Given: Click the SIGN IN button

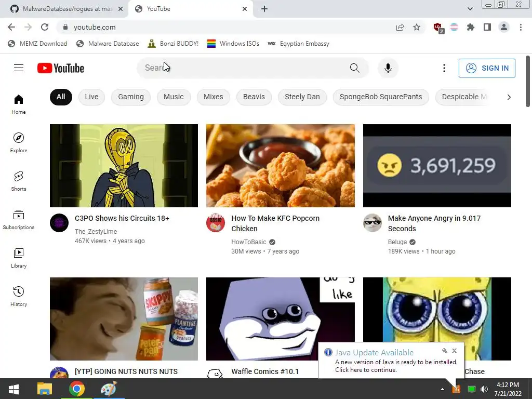Looking at the screenshot, I should (487, 68).
